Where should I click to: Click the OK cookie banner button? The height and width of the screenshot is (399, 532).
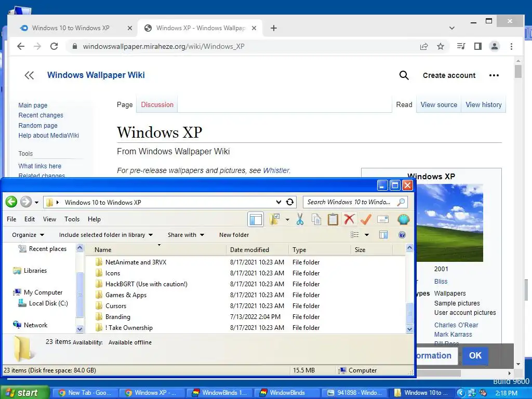(x=475, y=355)
